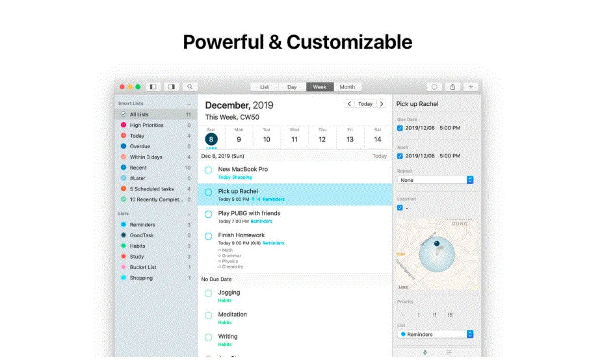589x364 pixels.
Task: Select Wednesday 11 in week strip
Action: [x=294, y=139]
